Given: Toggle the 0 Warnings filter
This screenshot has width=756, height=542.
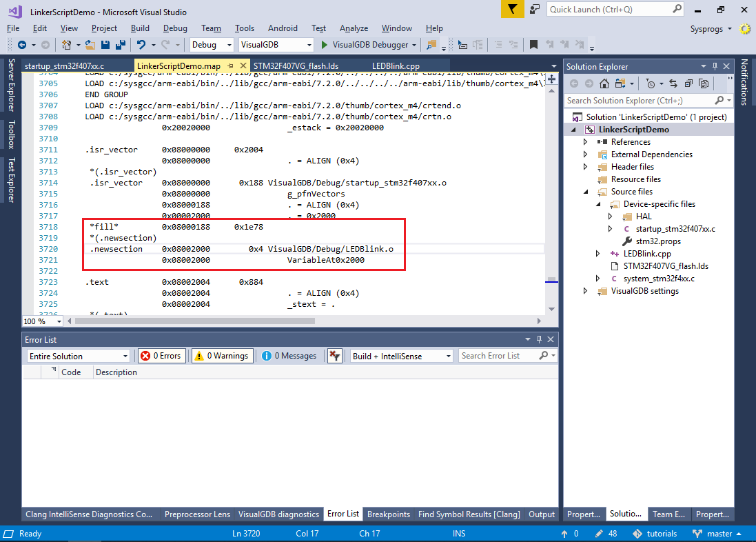Looking at the screenshot, I should pyautogui.click(x=221, y=356).
